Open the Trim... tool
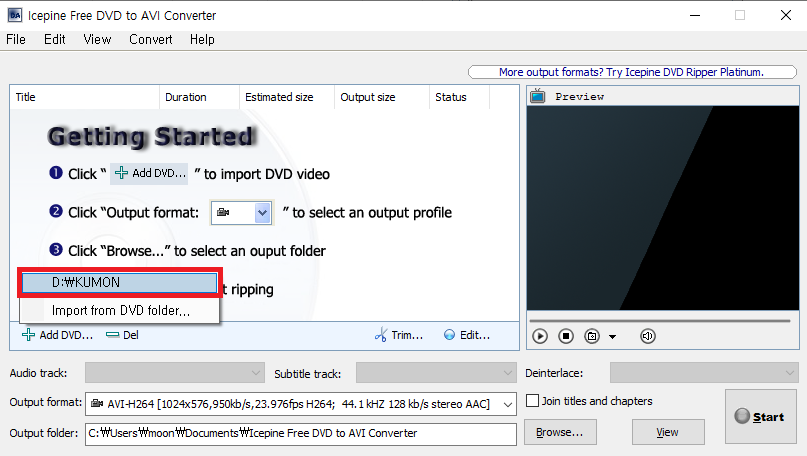The width and height of the screenshot is (807, 456). [x=399, y=335]
